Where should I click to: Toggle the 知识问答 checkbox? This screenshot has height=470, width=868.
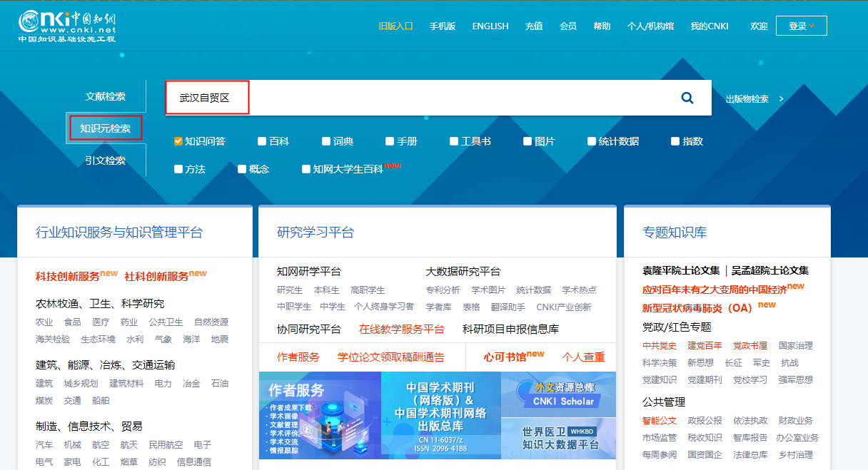(x=178, y=141)
